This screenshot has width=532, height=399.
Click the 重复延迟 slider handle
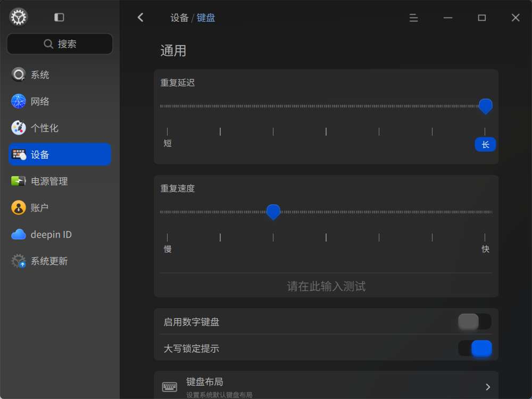(485, 106)
